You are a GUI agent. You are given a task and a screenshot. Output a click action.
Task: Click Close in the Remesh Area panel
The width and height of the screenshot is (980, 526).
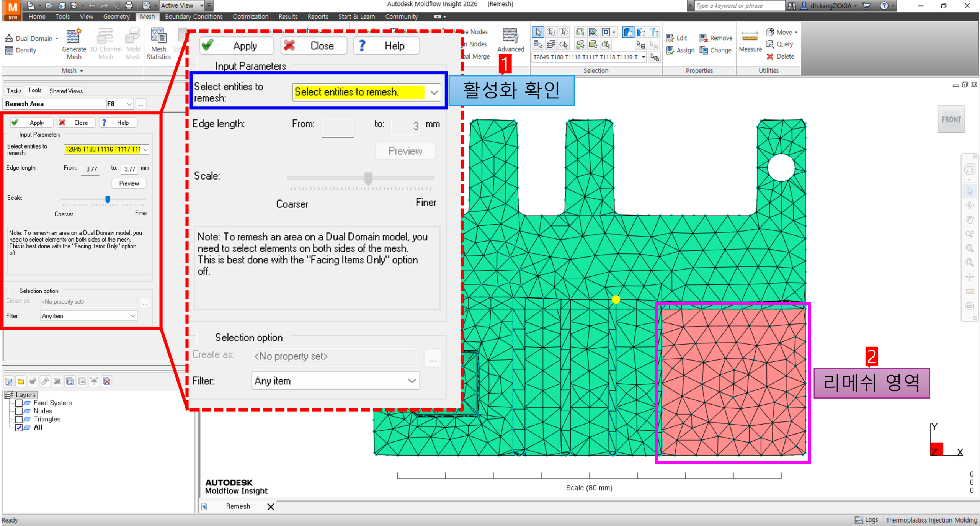pyautogui.click(x=76, y=123)
